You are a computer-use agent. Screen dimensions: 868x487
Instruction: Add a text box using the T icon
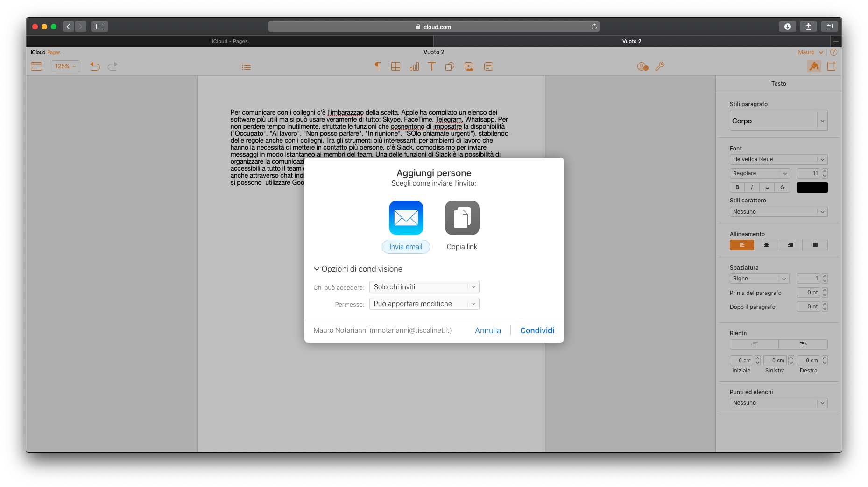(x=431, y=66)
